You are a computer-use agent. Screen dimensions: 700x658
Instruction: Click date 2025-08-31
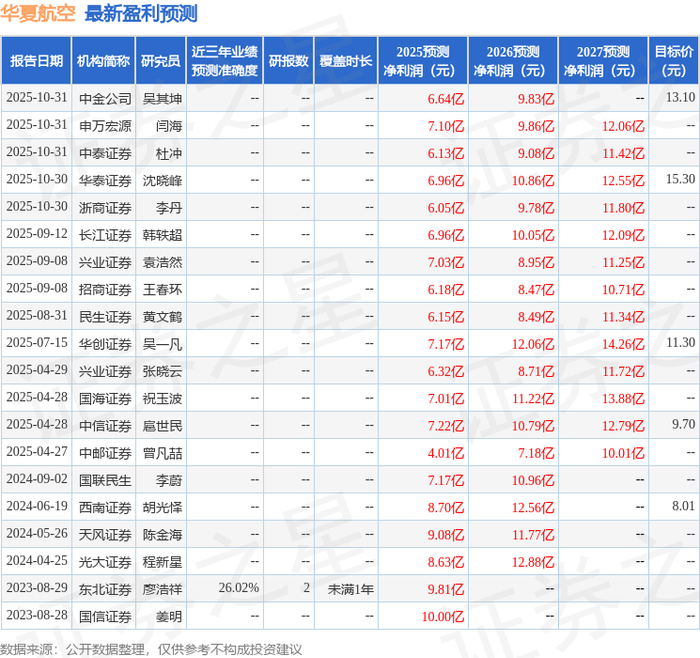click(37, 315)
